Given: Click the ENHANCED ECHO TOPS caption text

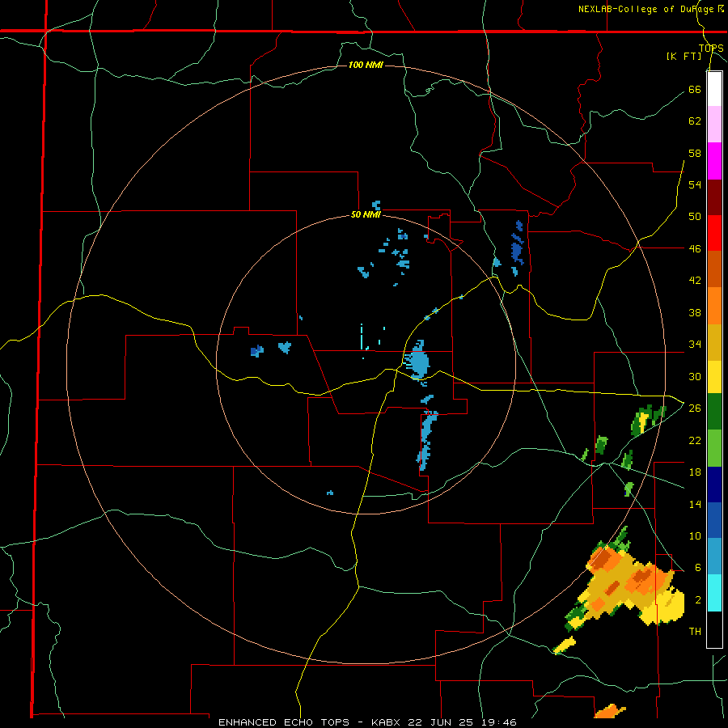Looking at the screenshot, I should [284, 722].
